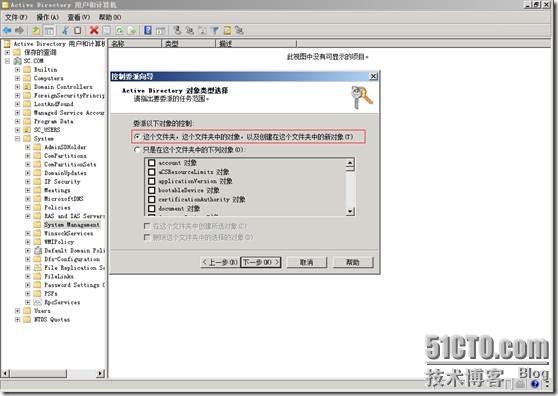
Task: Click the Back arrow toolbar icon
Action: (x=7, y=31)
